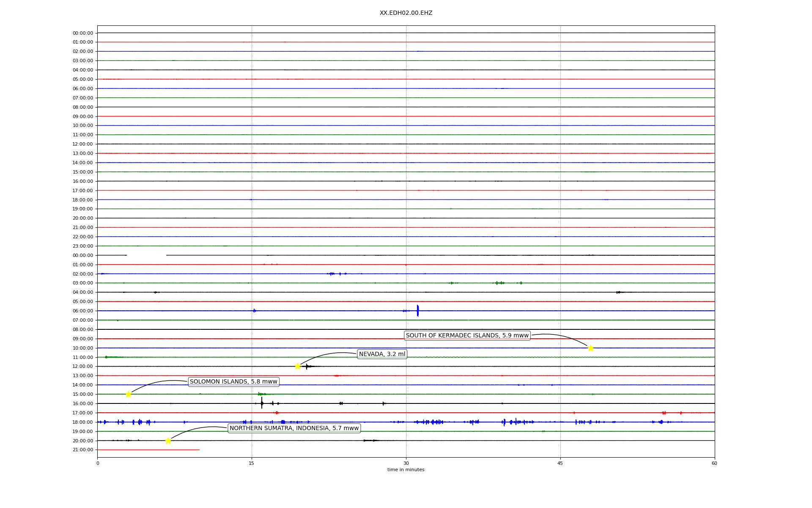Screen dimensions: 812x508
Task: Click the 'time in minutes' axis label
Action: pos(406,470)
